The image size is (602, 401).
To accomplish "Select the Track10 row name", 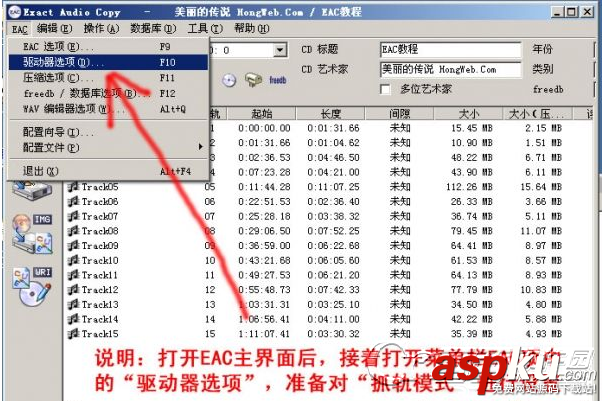I will point(100,260).
